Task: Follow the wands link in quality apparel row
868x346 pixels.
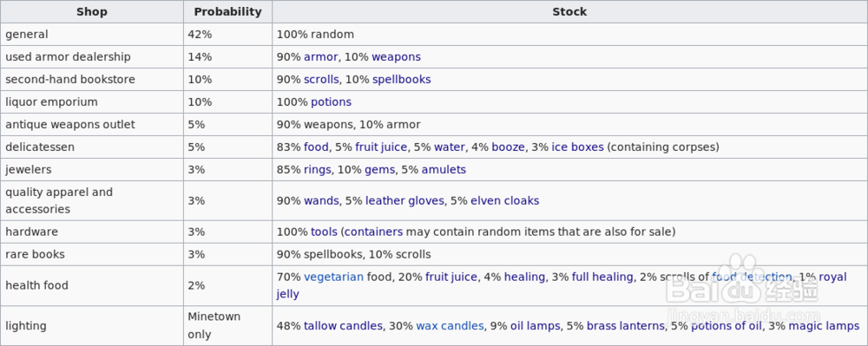Action: (321, 200)
